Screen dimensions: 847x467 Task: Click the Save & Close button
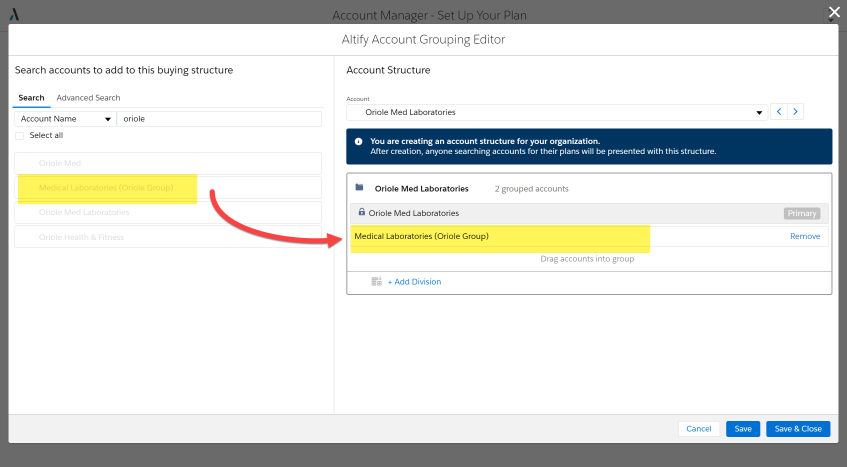point(798,429)
